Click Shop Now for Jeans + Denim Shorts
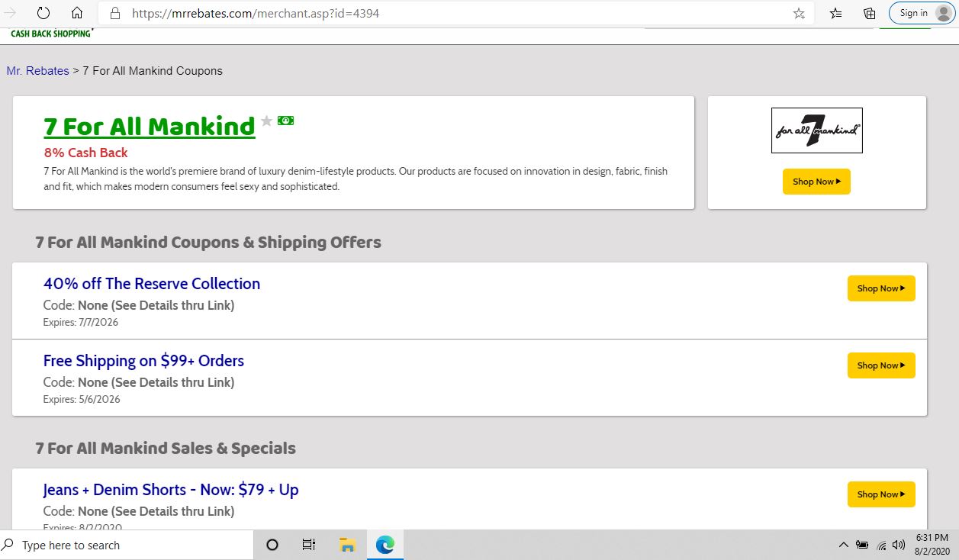This screenshot has height=560, width=959. (x=881, y=494)
